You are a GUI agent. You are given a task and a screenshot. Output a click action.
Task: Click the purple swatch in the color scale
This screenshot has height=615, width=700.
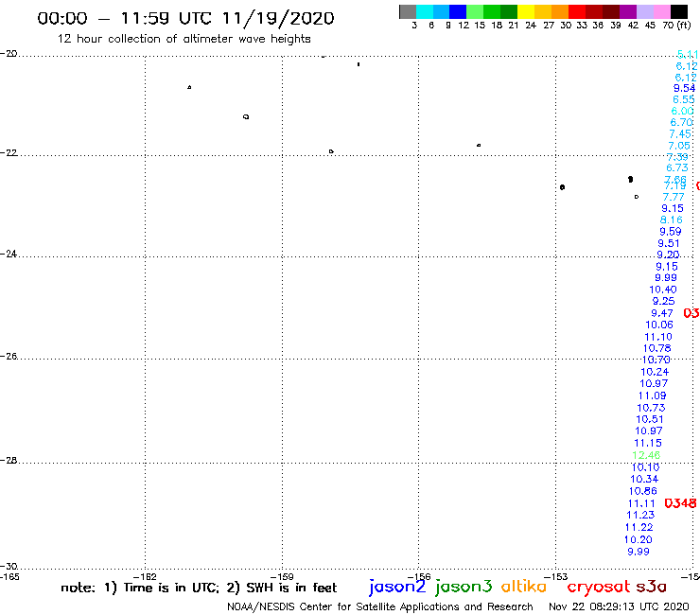coord(628,11)
